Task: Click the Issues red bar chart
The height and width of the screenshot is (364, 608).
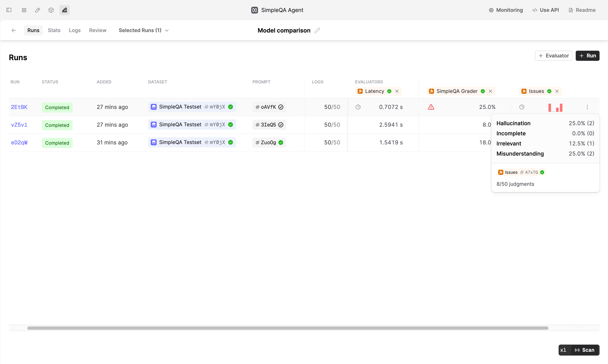Action: click(555, 107)
